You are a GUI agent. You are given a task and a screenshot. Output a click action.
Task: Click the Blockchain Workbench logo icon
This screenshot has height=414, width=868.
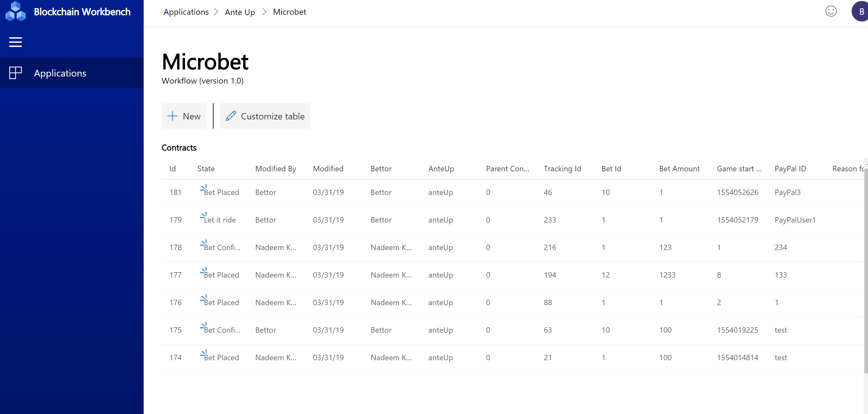pos(15,12)
